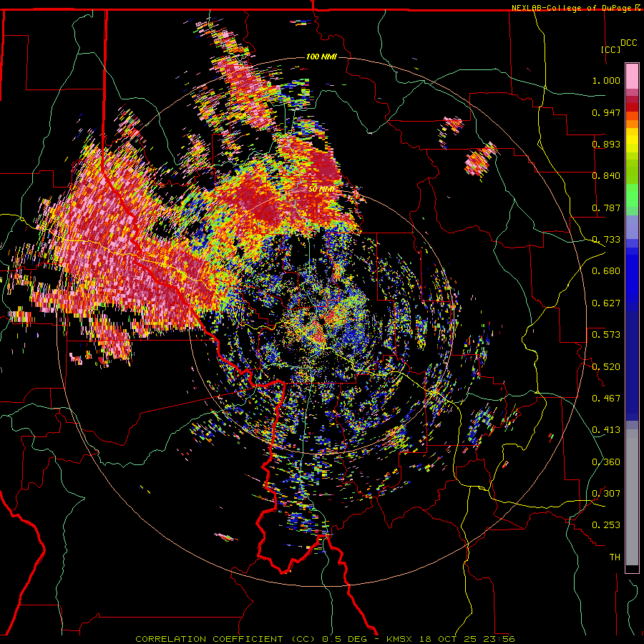Click the 0.360 scale value
Image resolution: width=644 pixels, height=644 pixels.
(x=606, y=462)
